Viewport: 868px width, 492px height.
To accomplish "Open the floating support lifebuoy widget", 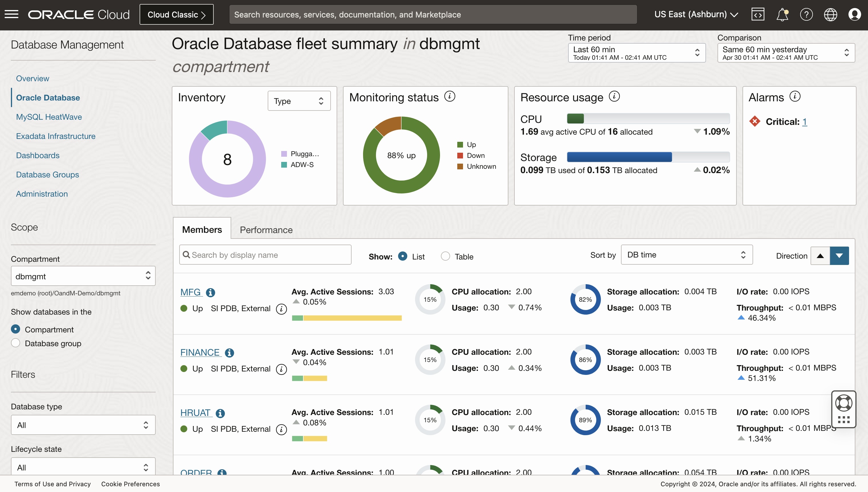I will [843, 403].
